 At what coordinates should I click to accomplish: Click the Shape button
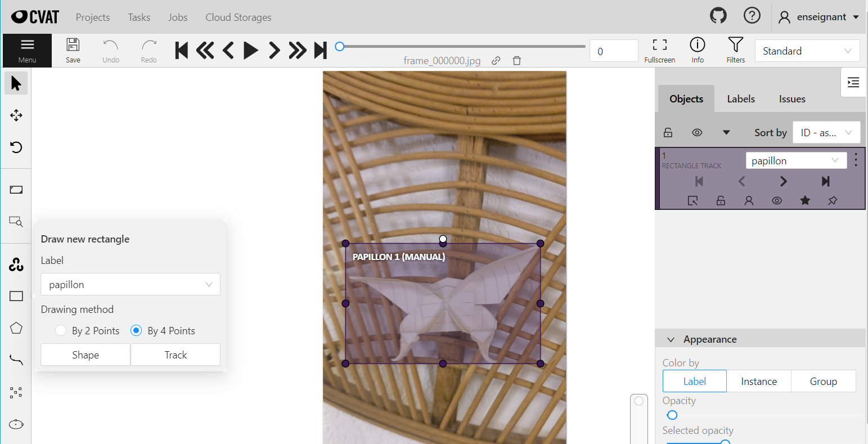pyautogui.click(x=86, y=355)
